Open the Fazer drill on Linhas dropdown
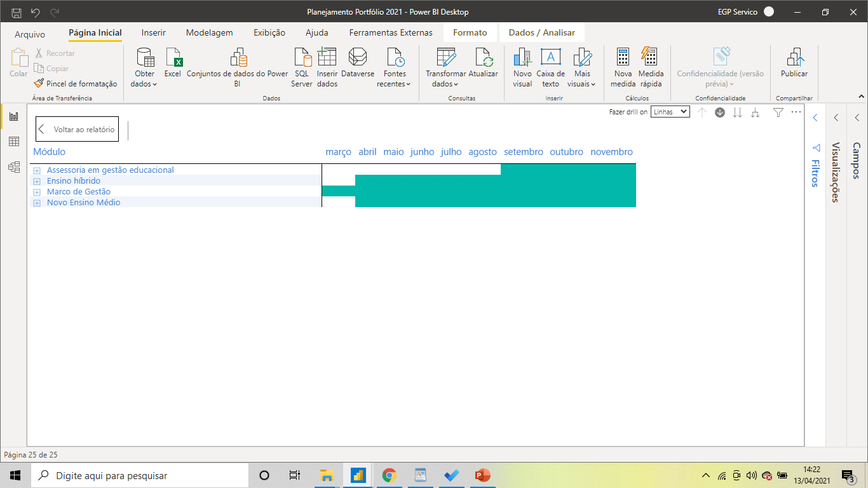This screenshot has height=488, width=868. 670,112
